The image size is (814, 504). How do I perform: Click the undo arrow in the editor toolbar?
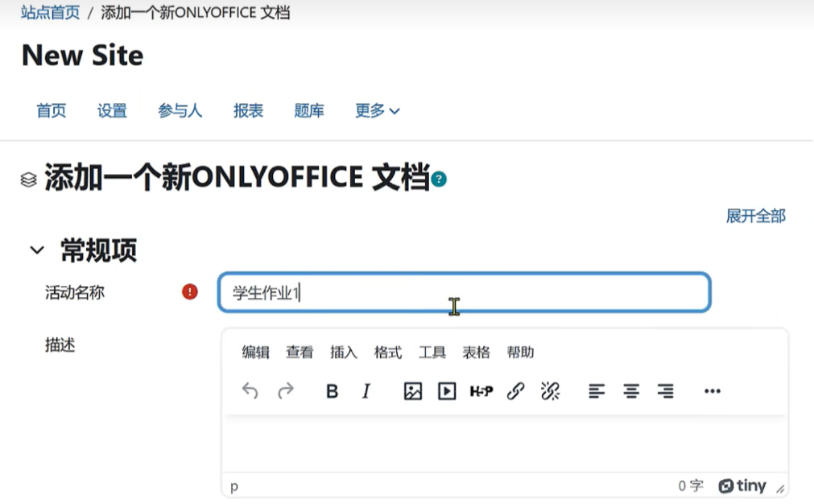tap(250, 390)
